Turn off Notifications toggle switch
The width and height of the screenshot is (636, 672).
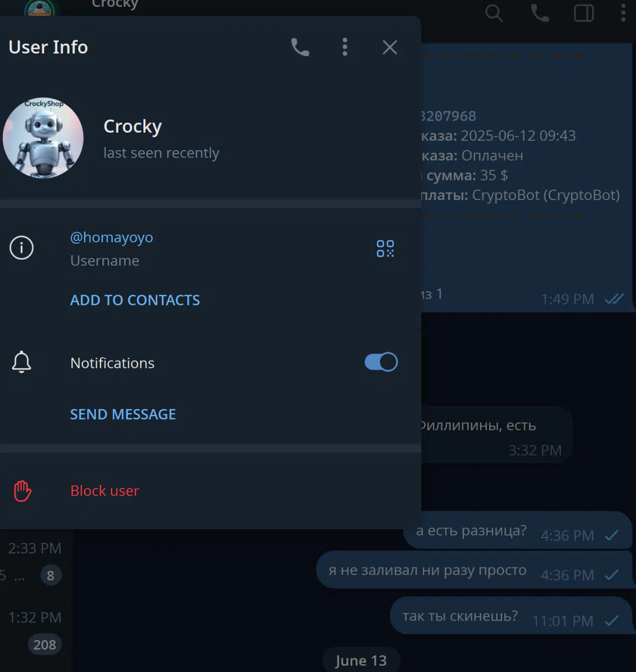click(x=381, y=362)
